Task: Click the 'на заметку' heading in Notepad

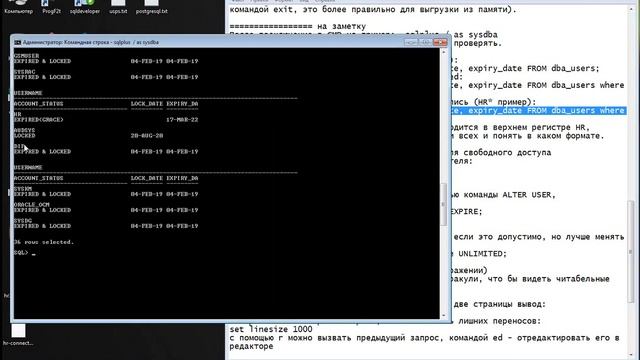Action: [x=341, y=27]
